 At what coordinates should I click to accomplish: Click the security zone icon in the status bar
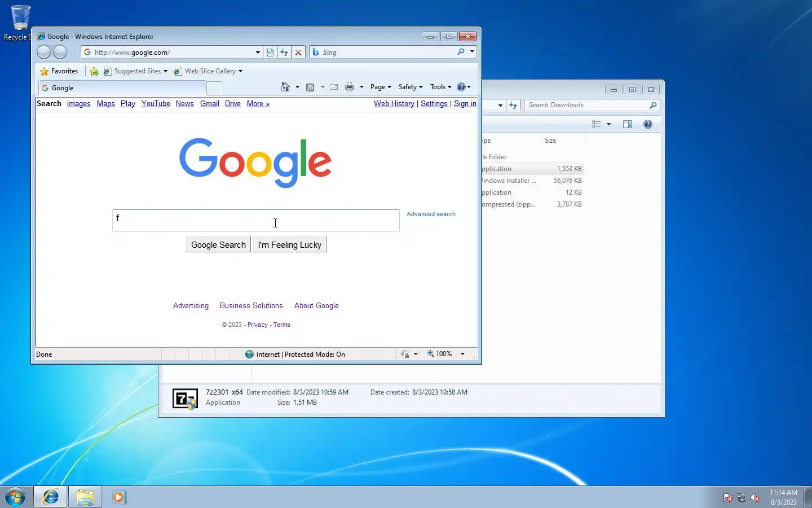(x=250, y=354)
